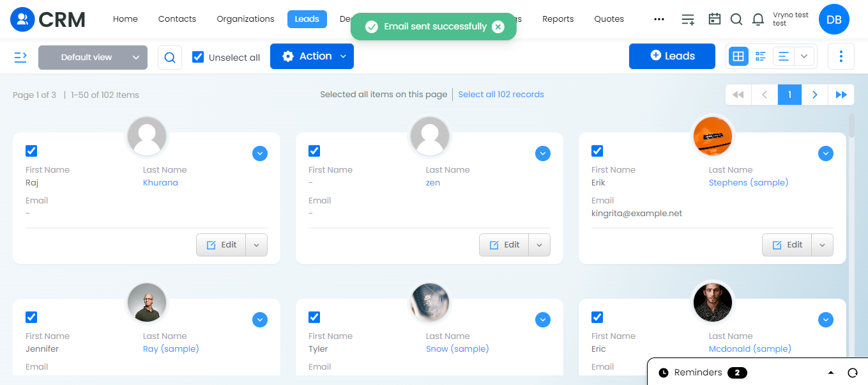Viewport: 868px width, 385px height.
Task: Click the add Leads button
Action: point(672,56)
